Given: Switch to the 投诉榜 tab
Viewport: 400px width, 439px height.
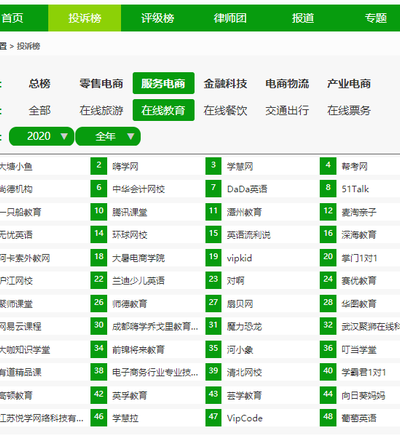Looking at the screenshot, I should [x=85, y=18].
